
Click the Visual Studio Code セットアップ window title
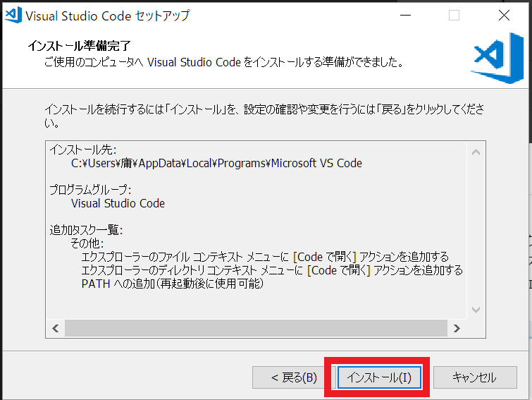[x=108, y=16]
